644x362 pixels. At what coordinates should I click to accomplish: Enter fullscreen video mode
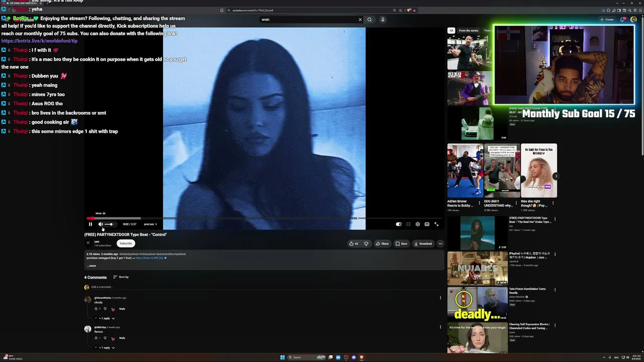pyautogui.click(x=436, y=224)
